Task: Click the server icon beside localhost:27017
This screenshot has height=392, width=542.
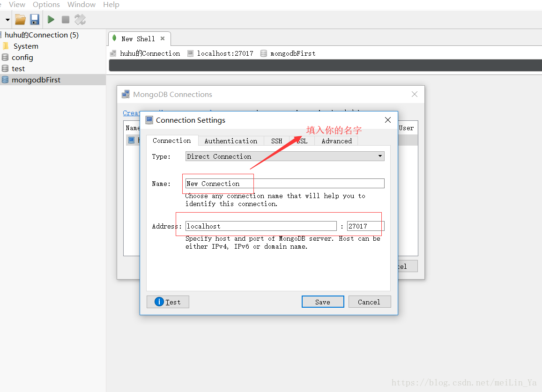Action: pos(191,53)
